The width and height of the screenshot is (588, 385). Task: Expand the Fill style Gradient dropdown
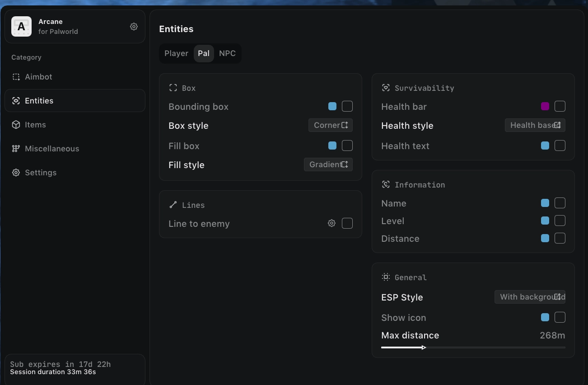click(328, 164)
